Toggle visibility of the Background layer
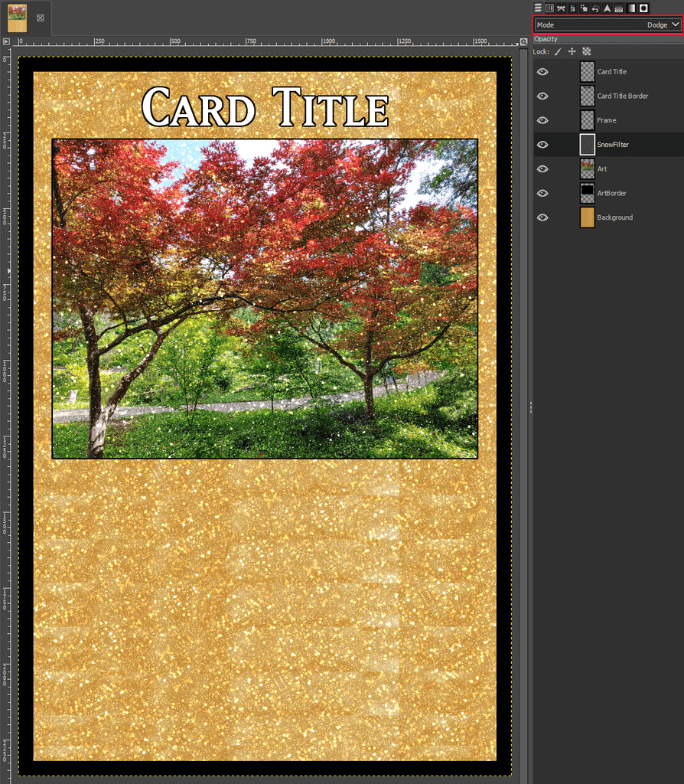Viewport: 684px width, 784px height. (x=542, y=217)
